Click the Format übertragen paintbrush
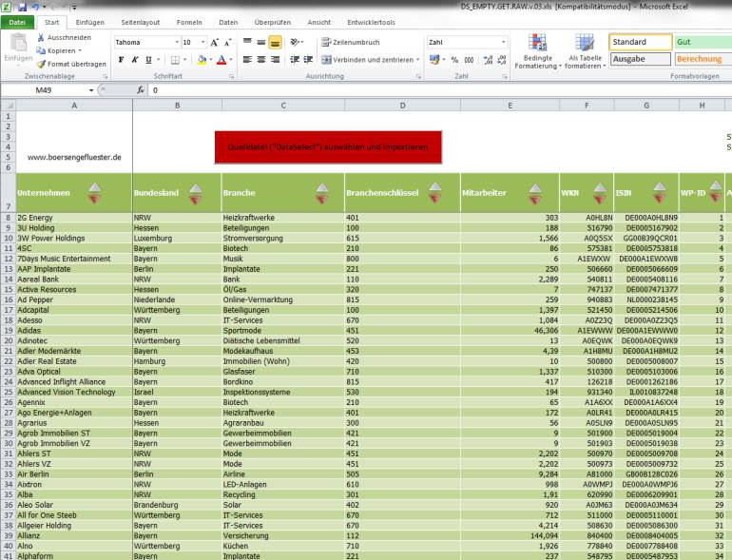This screenshot has width=732, height=560. click(x=41, y=64)
